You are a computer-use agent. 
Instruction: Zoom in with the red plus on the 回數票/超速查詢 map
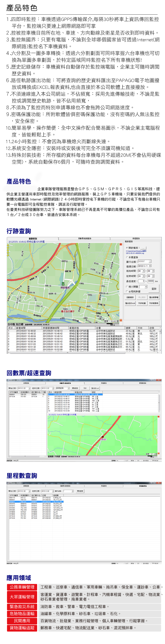(158, 416)
